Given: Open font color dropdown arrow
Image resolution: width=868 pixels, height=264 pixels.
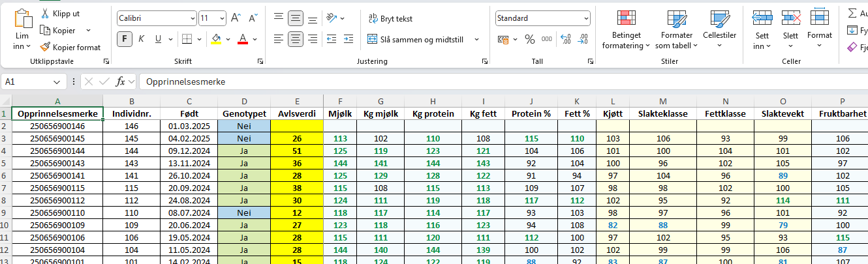Looking at the screenshot, I should click(x=255, y=39).
